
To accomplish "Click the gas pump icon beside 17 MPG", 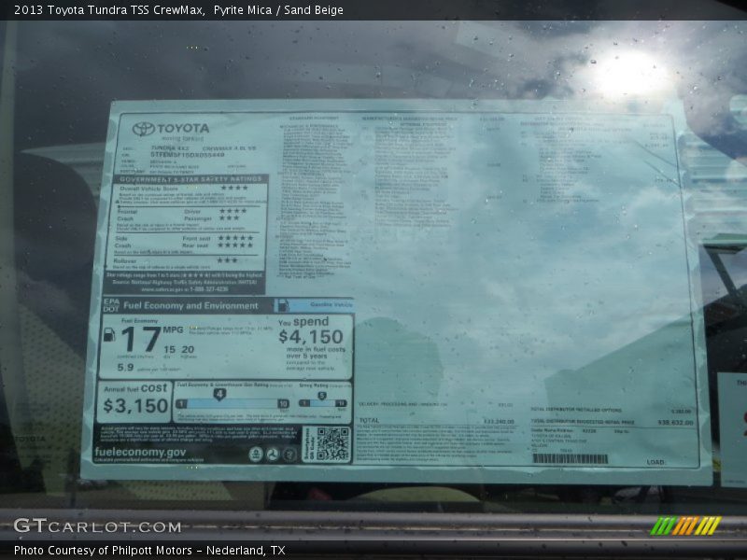I will [x=109, y=334].
